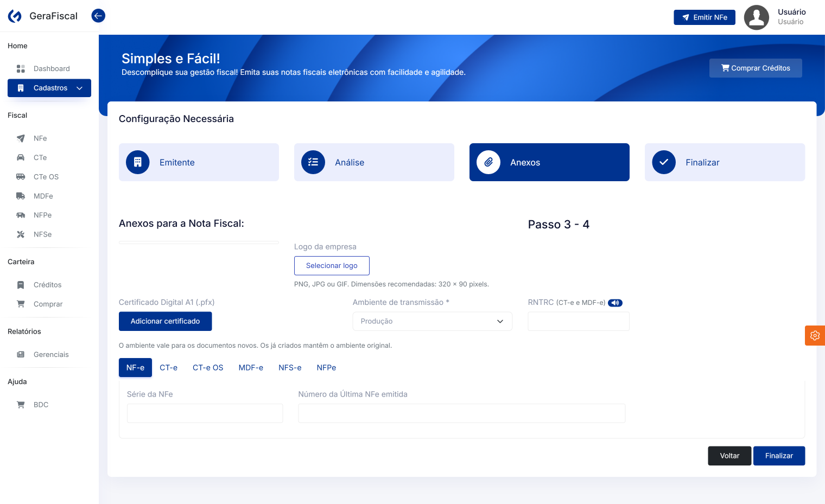Screen dimensions: 825x504
Task: Switch to the NFS-e tab
Action: tap(290, 368)
